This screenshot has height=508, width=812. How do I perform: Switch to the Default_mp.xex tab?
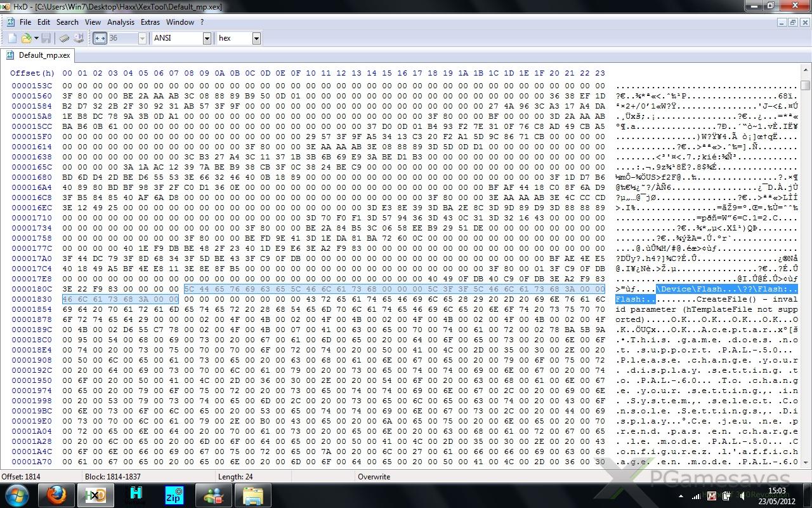click(x=38, y=55)
